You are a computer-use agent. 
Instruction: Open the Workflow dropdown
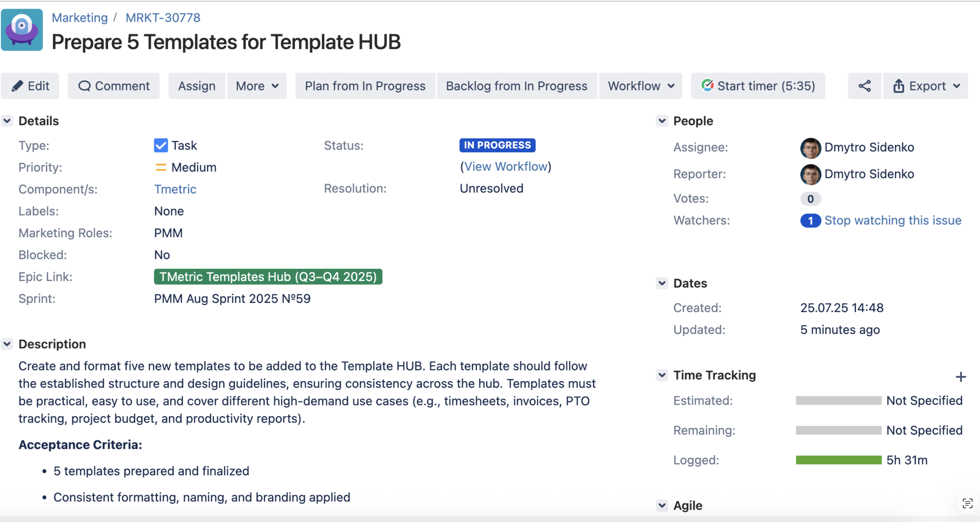[x=641, y=86]
